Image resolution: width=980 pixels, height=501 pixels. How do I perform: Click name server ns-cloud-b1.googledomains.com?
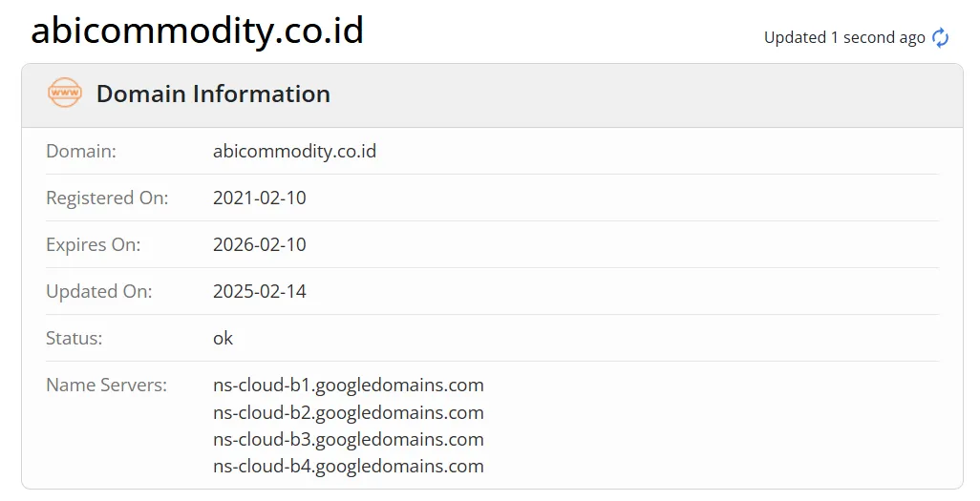click(x=348, y=386)
